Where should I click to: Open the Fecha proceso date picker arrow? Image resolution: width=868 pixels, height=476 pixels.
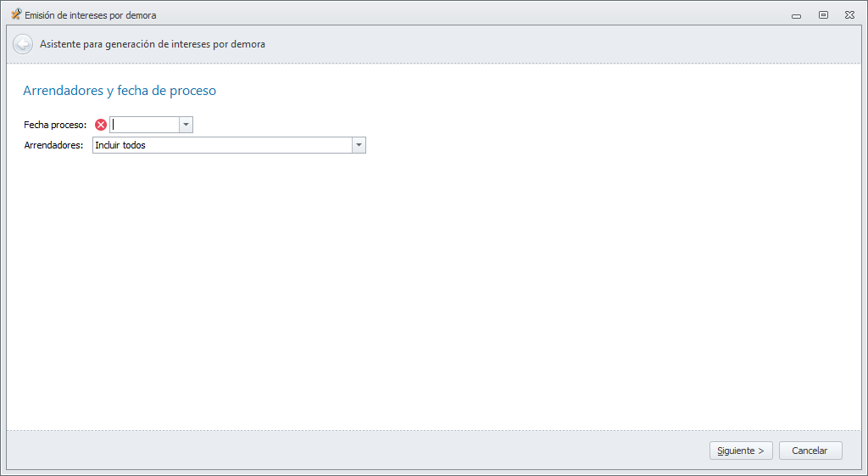click(186, 125)
